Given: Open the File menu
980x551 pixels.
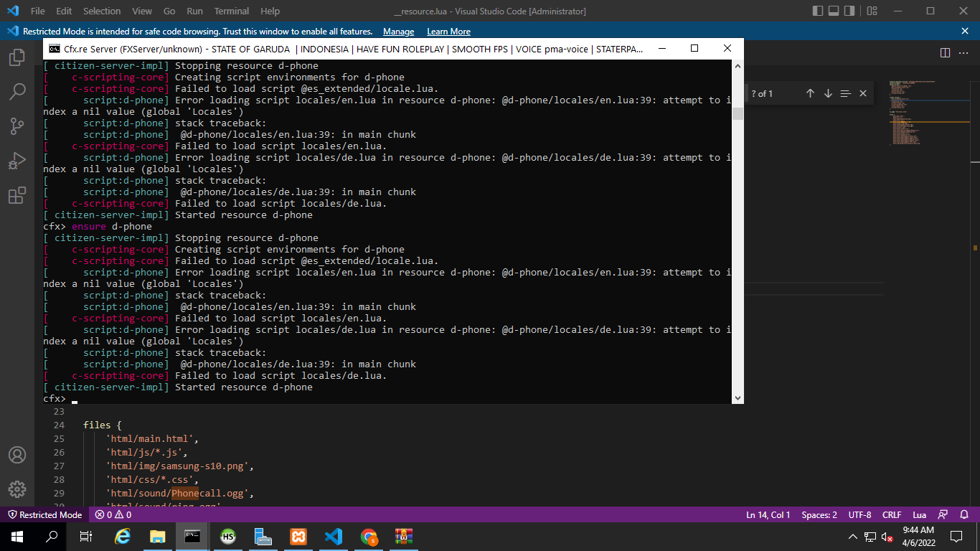Looking at the screenshot, I should 38,11.
